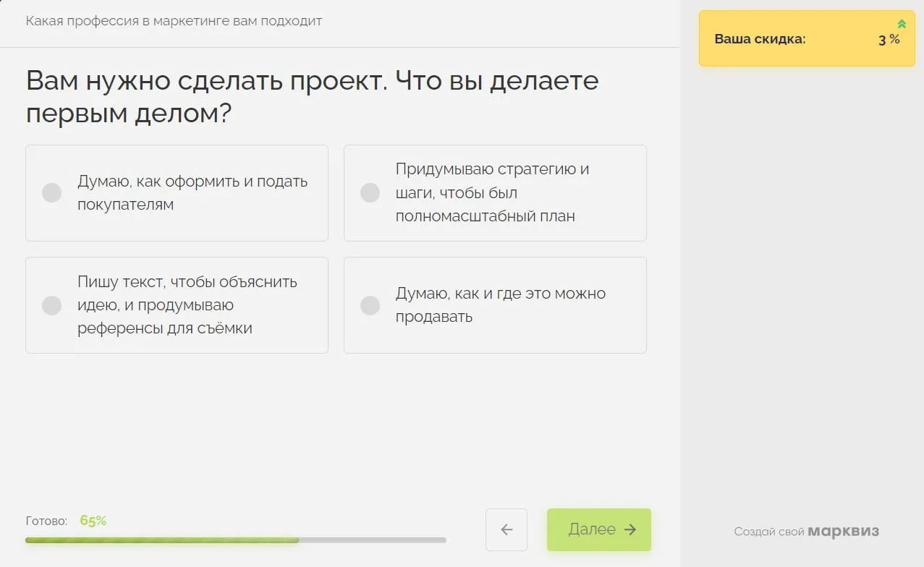Click the green double chevron discount icon
This screenshot has width=924, height=567.
pyautogui.click(x=902, y=24)
